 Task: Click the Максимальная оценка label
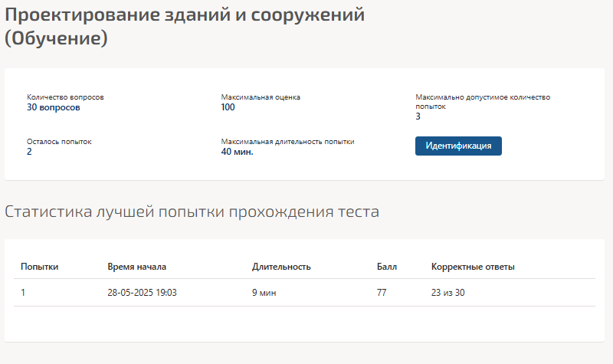pyautogui.click(x=261, y=97)
